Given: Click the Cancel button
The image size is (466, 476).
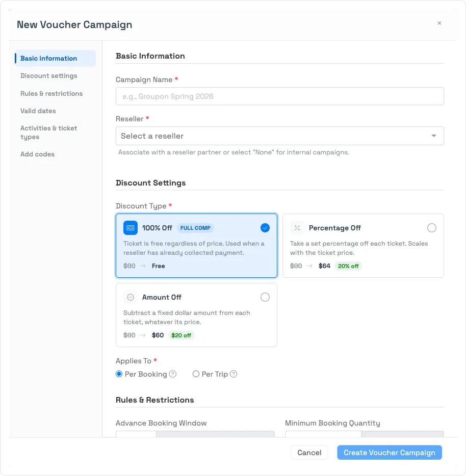Looking at the screenshot, I should click(309, 453).
